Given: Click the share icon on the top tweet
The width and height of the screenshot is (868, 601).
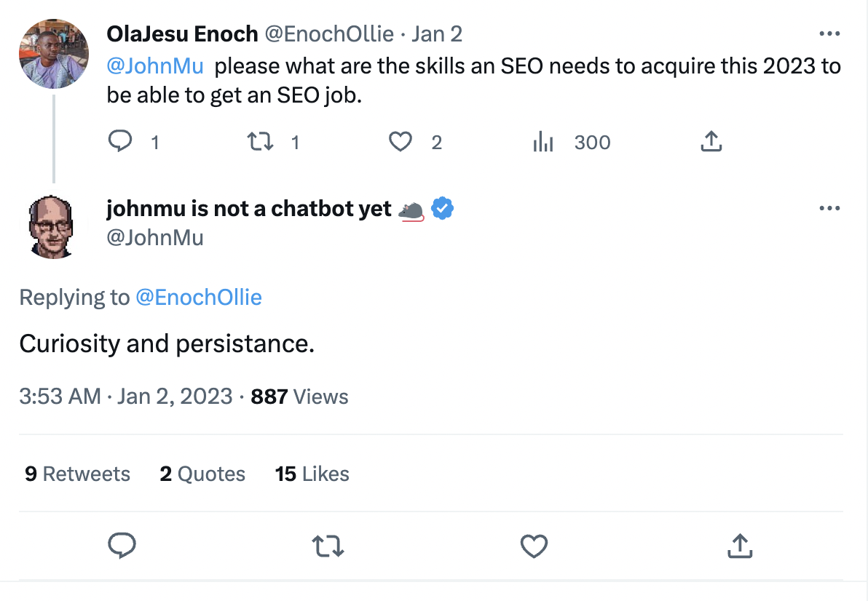Looking at the screenshot, I should tap(711, 142).
